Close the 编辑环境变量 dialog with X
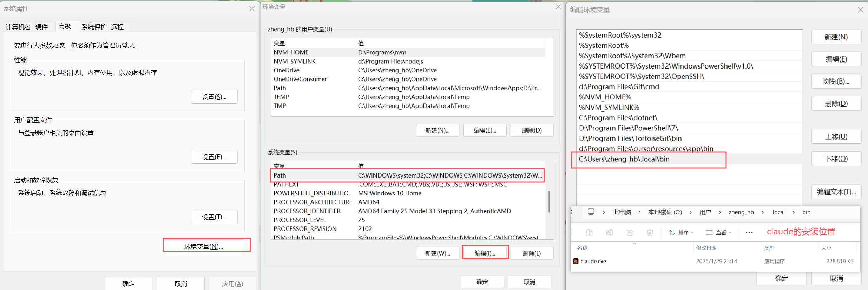 coord(860,10)
